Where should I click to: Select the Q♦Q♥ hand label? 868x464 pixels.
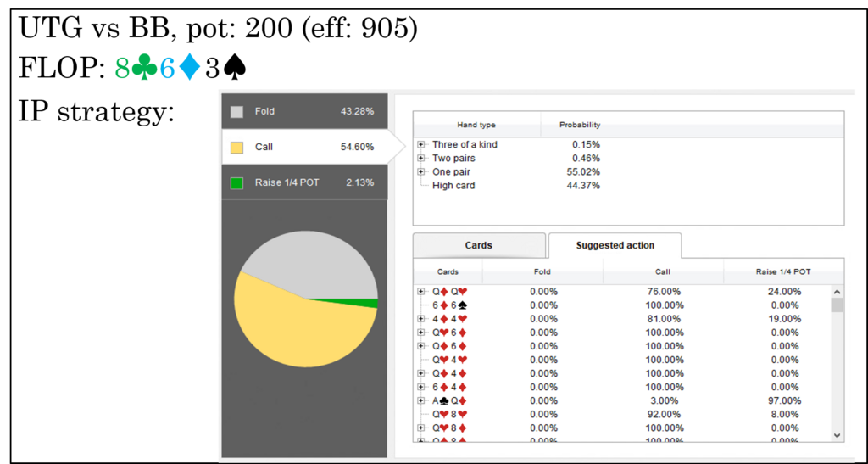point(449,292)
